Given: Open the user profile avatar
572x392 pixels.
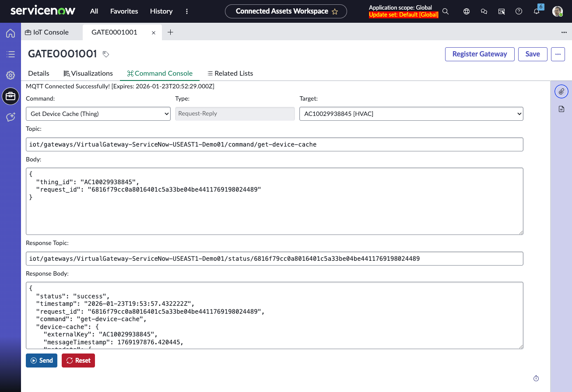Looking at the screenshot, I should 557,11.
